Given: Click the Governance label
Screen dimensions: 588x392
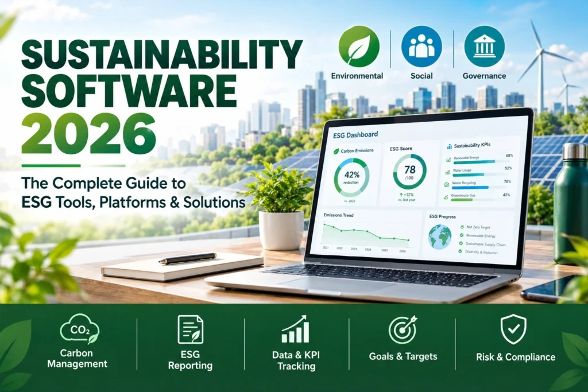Looking at the screenshot, I should coord(484,76).
